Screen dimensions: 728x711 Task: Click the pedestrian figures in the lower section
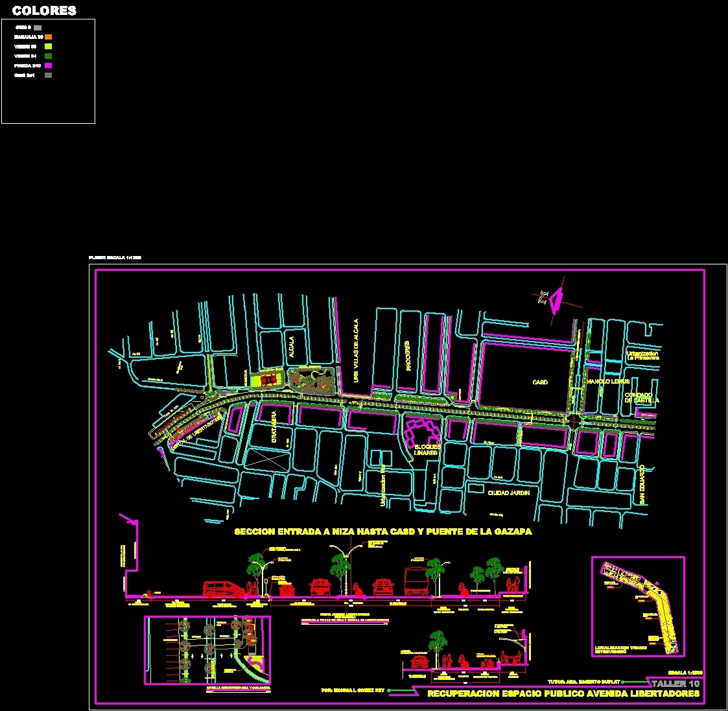click(x=447, y=660)
